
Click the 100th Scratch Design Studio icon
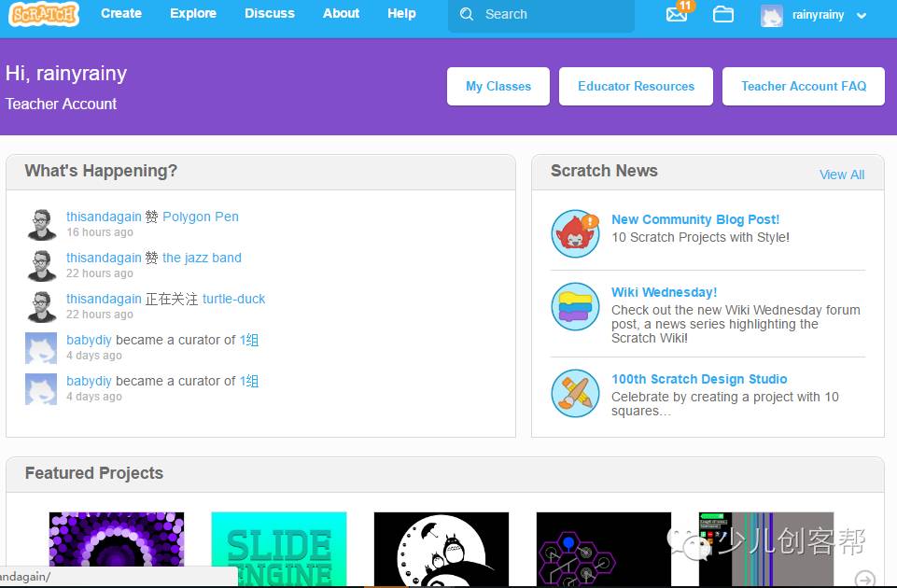[x=576, y=393]
